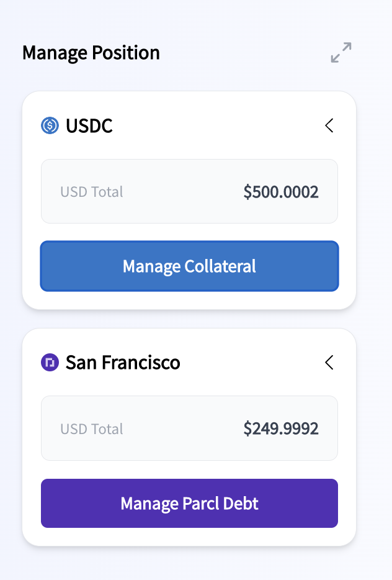
Task: Select the USD Total field in USDC card
Action: (190, 191)
